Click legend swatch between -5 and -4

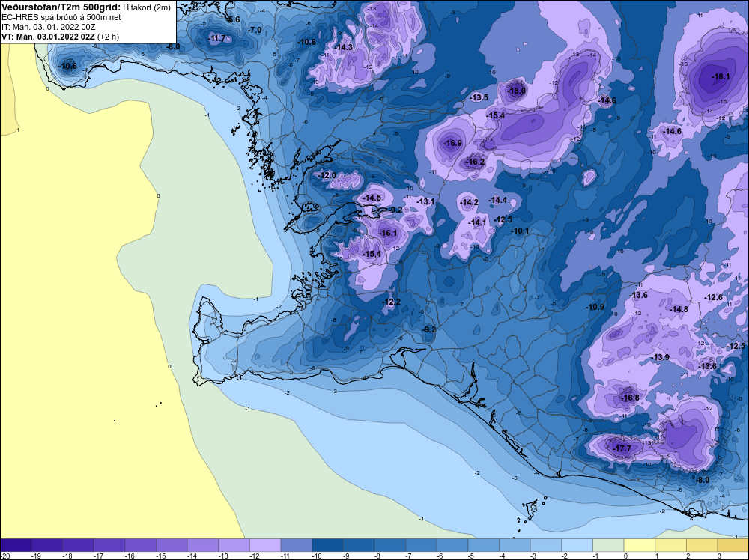(x=483, y=545)
